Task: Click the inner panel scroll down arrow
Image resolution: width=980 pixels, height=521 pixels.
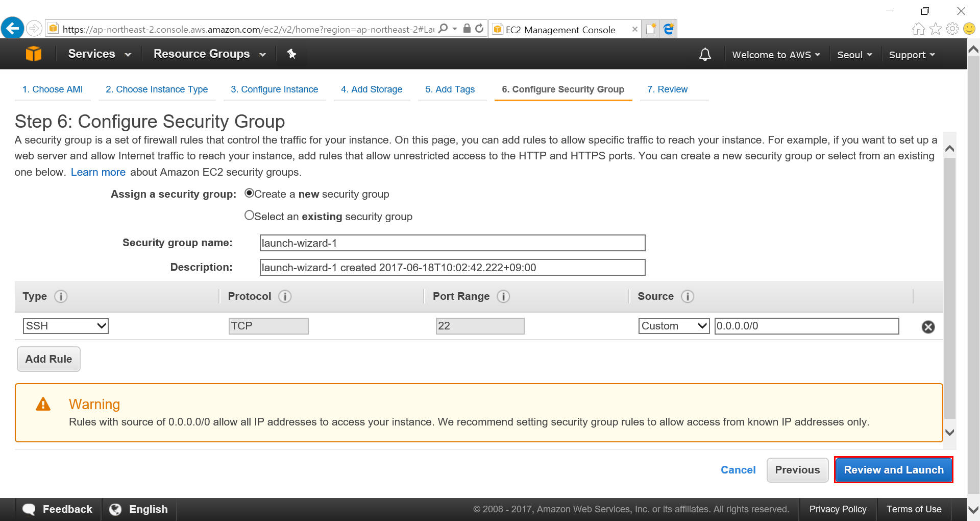Action: [x=949, y=432]
